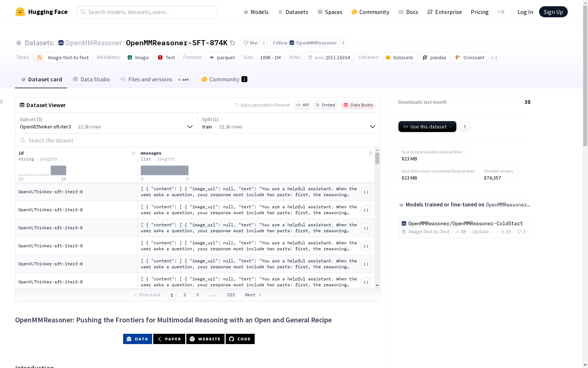
Task: Expand the navigation more-options menu icon
Action: [501, 12]
